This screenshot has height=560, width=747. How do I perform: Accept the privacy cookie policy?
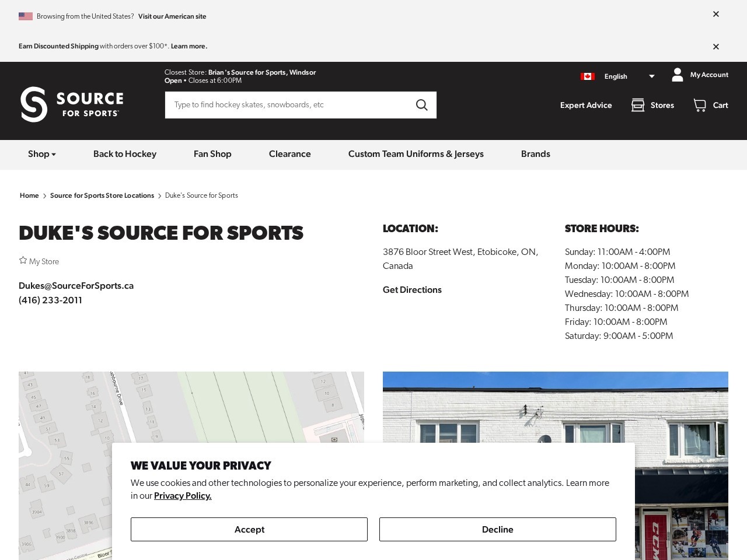click(x=249, y=529)
